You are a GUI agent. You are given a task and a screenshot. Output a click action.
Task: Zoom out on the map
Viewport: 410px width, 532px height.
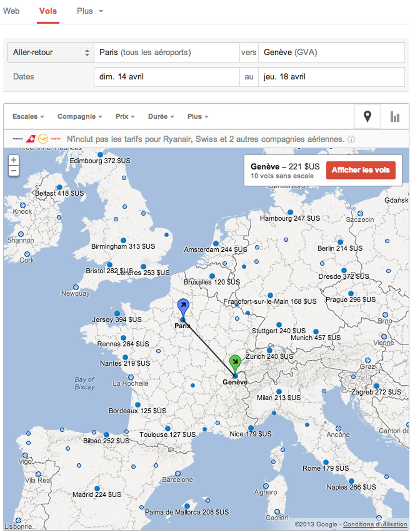point(14,171)
